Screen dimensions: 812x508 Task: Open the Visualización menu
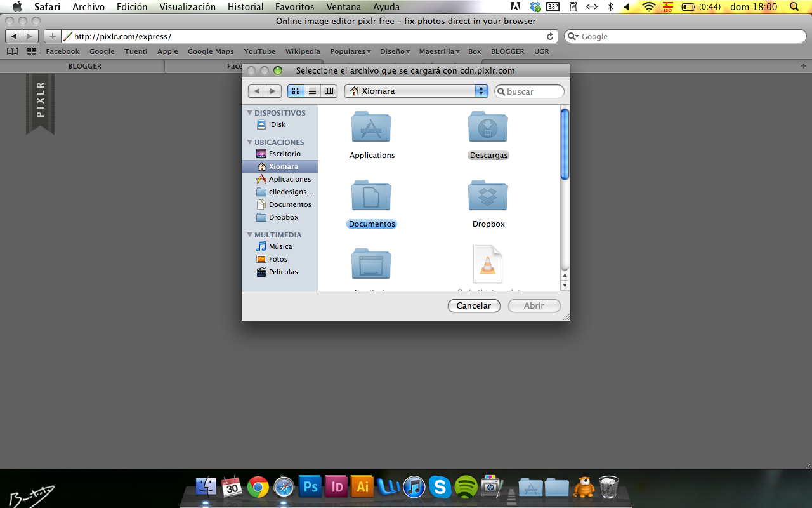187,7
